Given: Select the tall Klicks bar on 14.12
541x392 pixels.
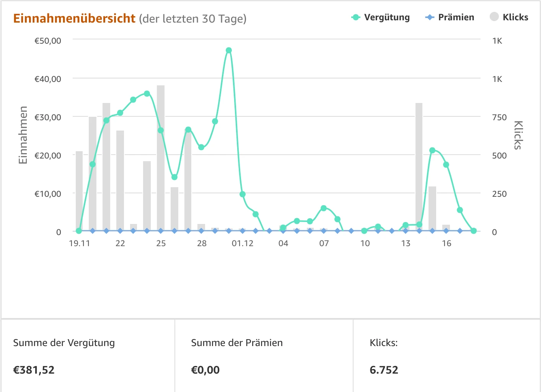Looking at the screenshot, I should [419, 165].
